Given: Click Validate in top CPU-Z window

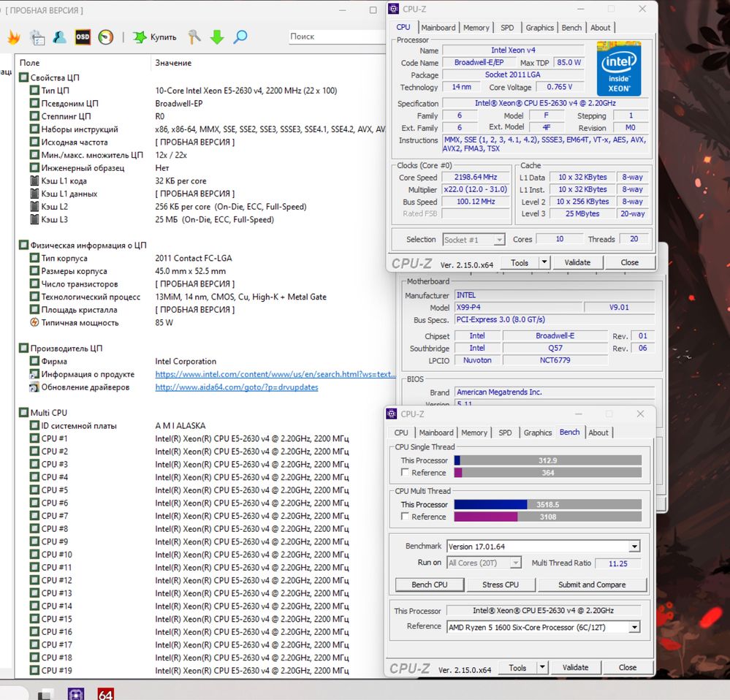Looking at the screenshot, I should 577,262.
